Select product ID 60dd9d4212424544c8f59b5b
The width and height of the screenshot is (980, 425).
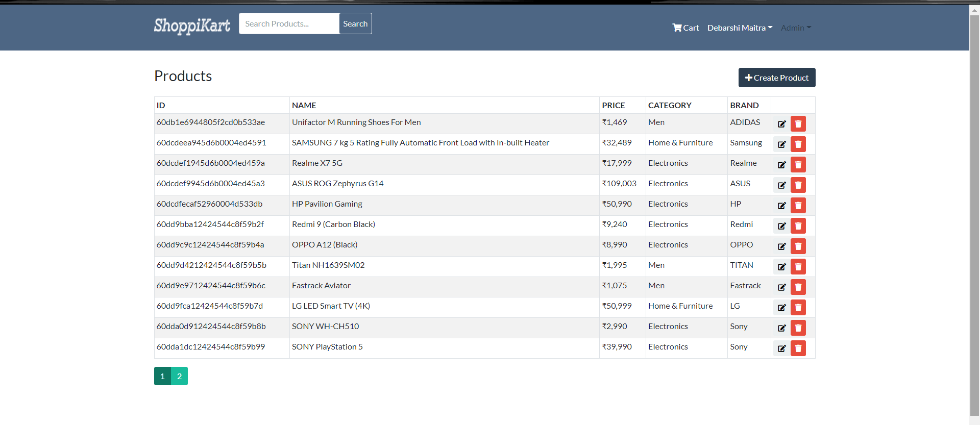point(211,265)
